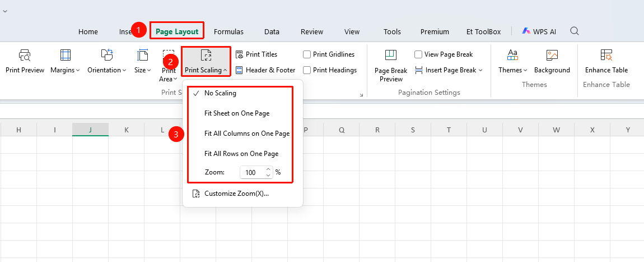Open Header & Footer settings

[x=265, y=70]
